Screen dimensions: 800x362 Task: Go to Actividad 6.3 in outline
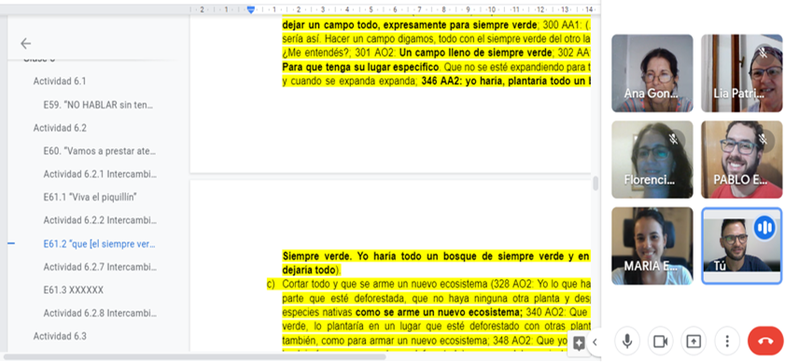point(60,336)
